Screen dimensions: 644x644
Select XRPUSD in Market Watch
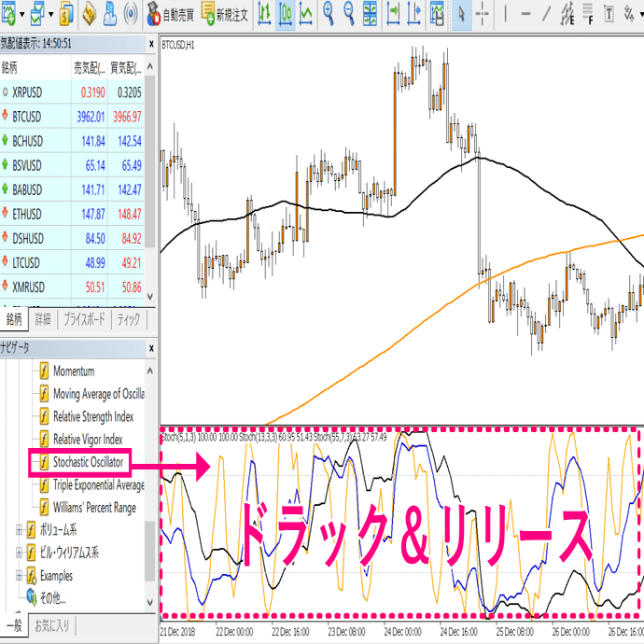[x=72, y=92]
